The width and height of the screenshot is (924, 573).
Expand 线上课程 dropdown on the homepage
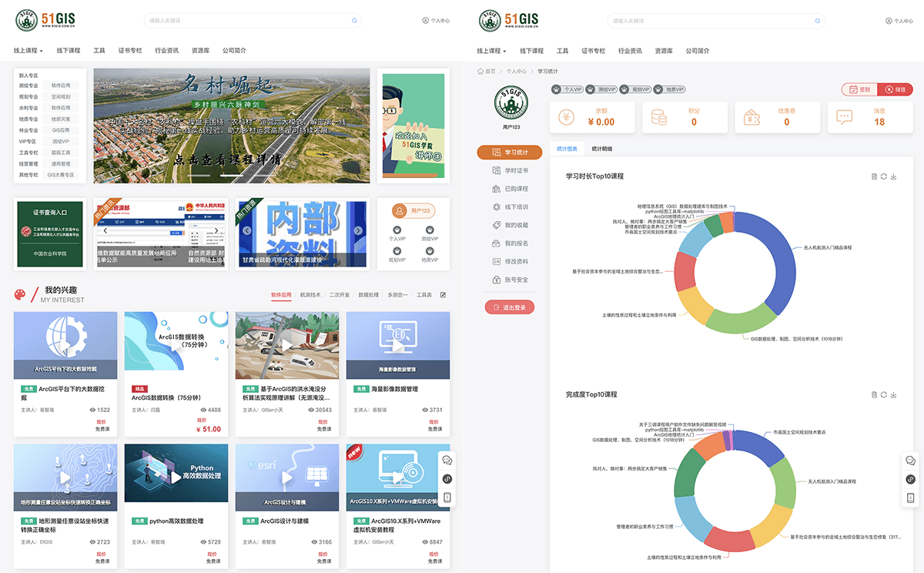[x=28, y=51]
